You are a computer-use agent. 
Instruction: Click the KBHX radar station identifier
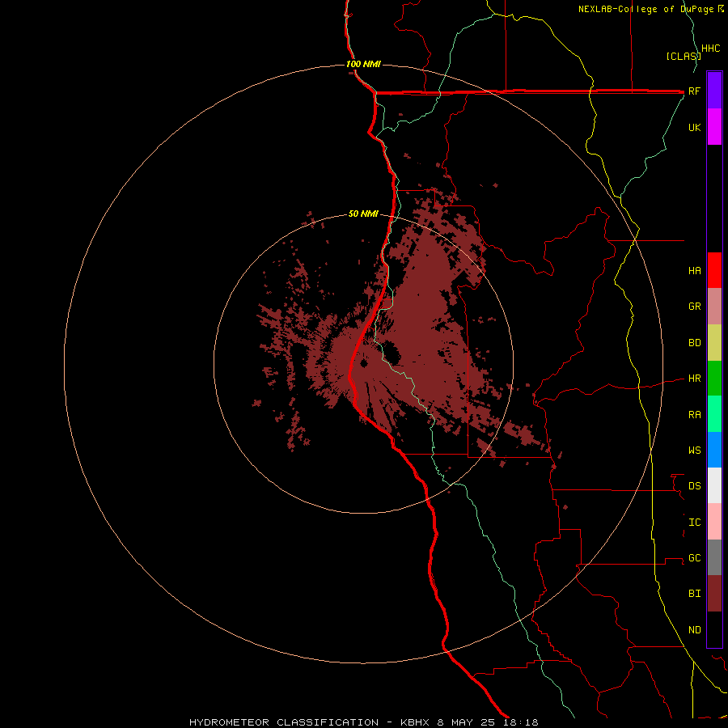[416, 722]
